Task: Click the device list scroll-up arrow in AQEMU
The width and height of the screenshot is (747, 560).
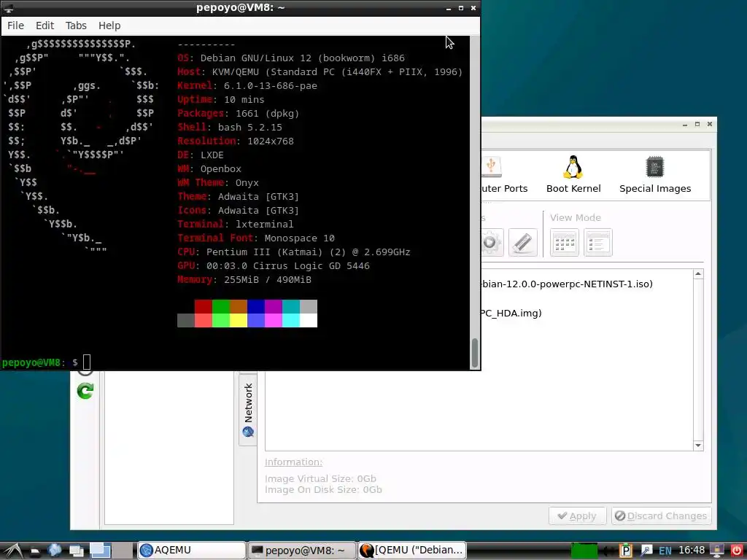Action: tap(698, 274)
